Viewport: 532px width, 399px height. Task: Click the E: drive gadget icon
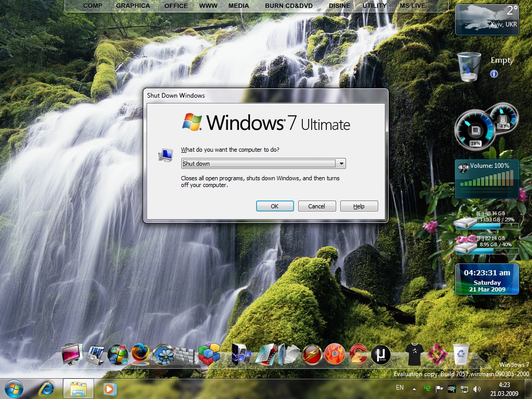coord(465,222)
